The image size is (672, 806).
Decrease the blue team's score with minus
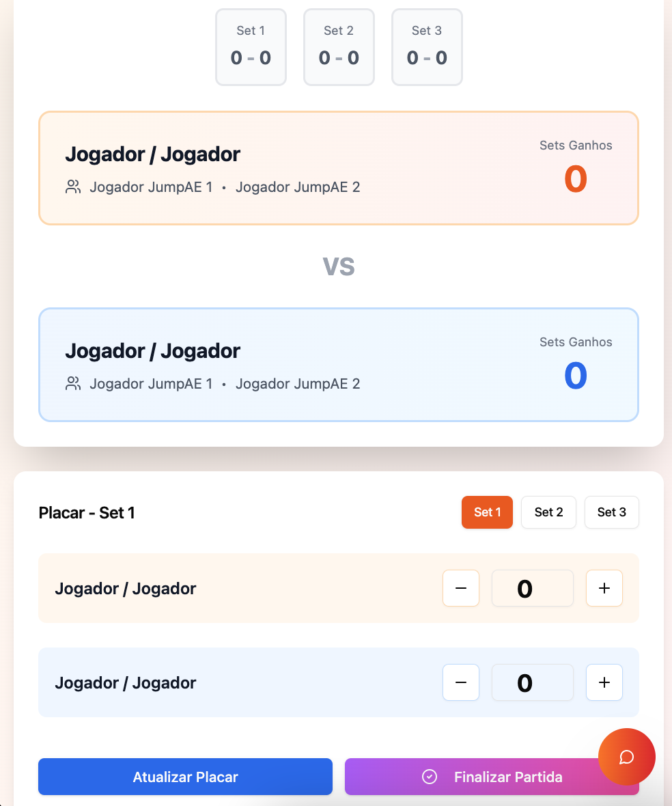coord(461,682)
